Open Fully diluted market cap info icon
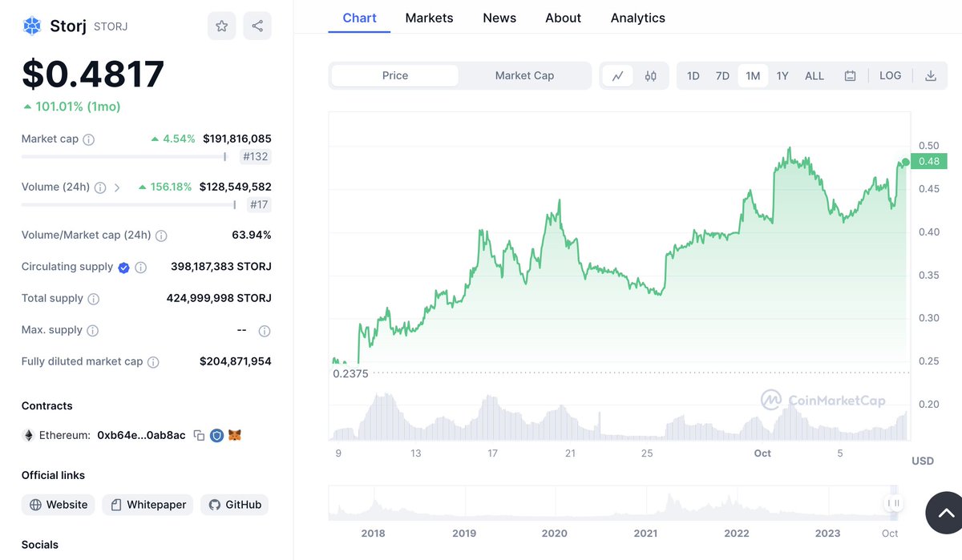 point(153,362)
